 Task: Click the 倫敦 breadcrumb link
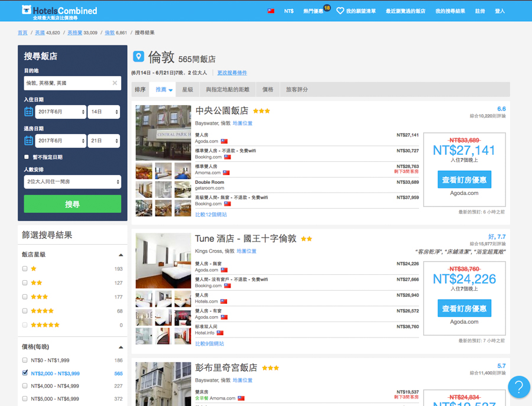109,33
